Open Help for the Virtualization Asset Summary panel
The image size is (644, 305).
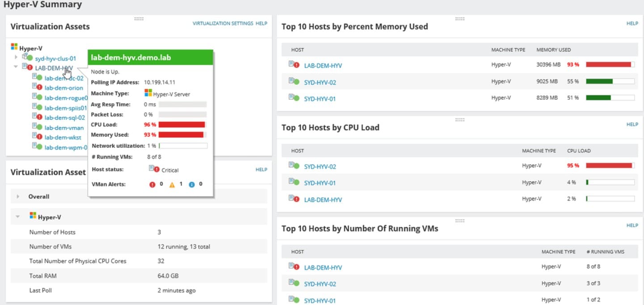click(261, 169)
